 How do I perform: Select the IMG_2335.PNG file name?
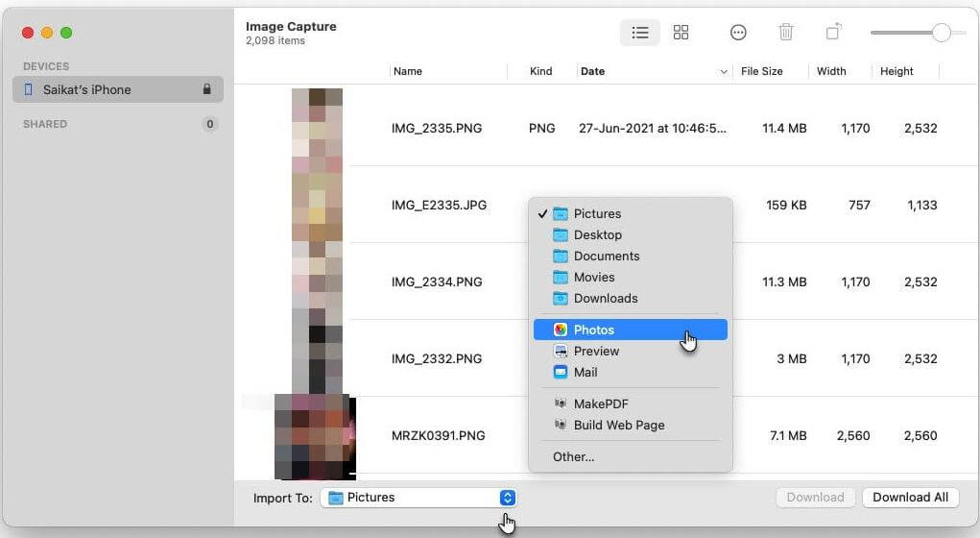point(437,128)
